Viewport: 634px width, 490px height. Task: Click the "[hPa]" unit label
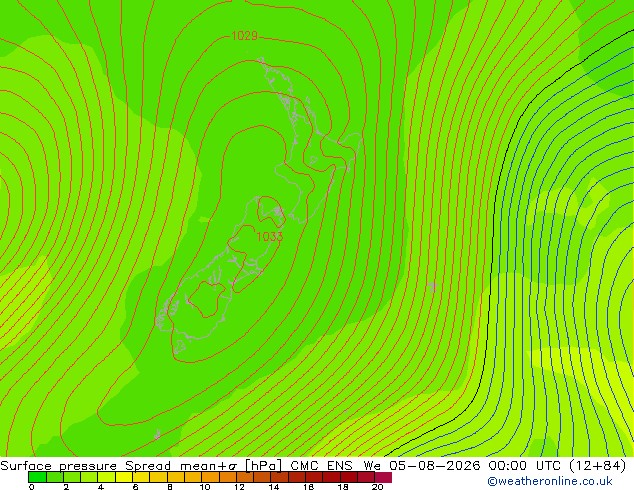point(263,466)
